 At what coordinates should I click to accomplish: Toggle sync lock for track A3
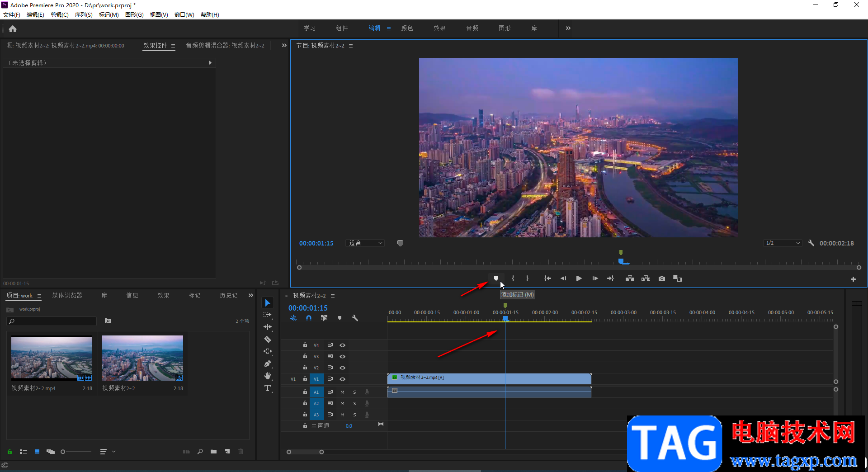point(330,415)
